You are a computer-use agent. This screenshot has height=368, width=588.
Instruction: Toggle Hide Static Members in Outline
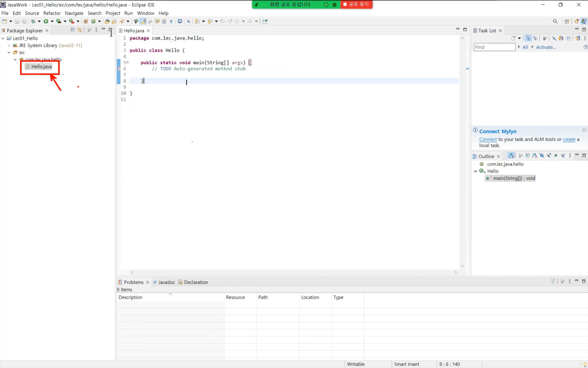[549, 156]
